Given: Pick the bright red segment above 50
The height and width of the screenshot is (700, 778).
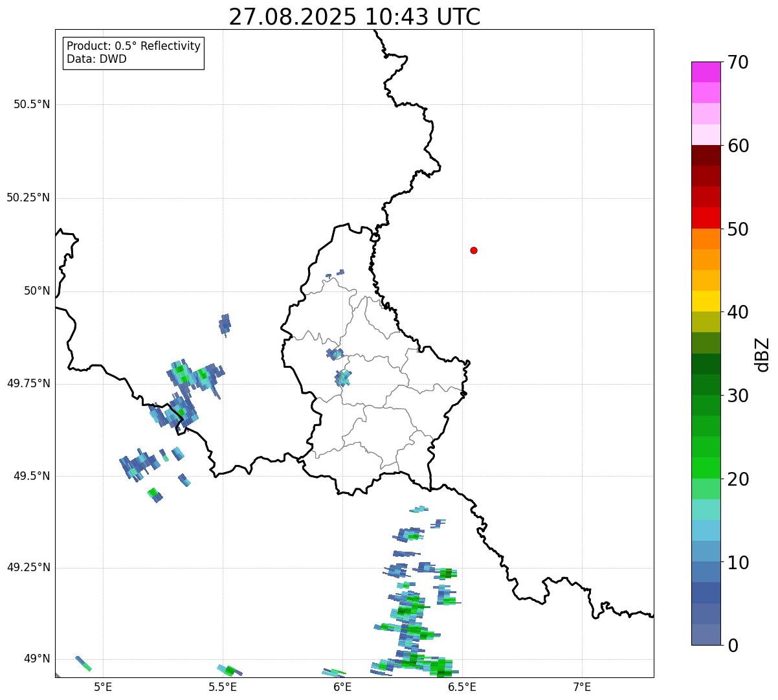Looking at the screenshot, I should click(706, 218).
